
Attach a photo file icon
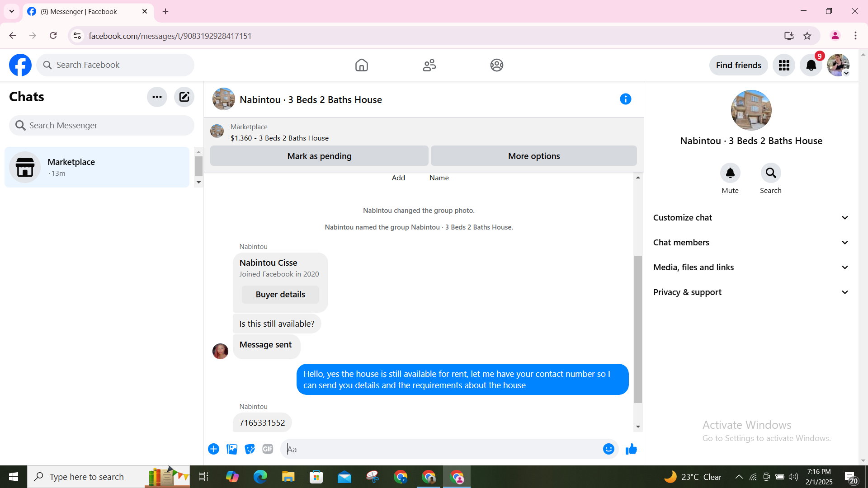pyautogui.click(x=232, y=449)
